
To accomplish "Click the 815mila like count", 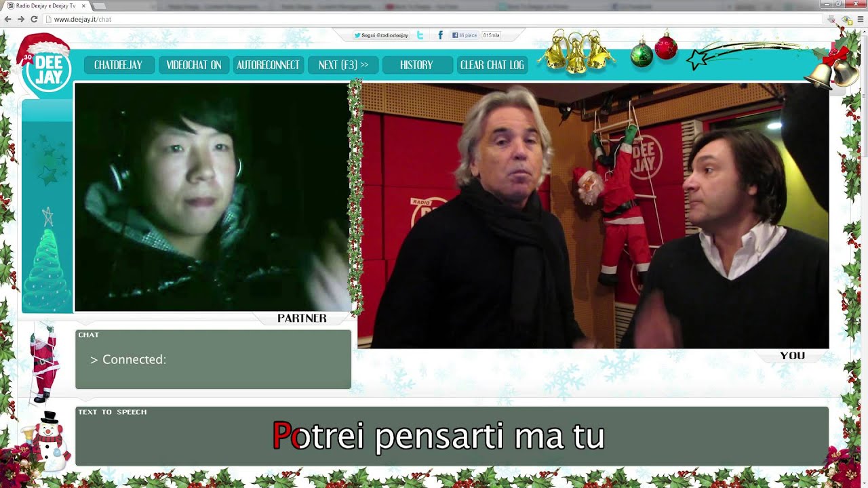I will pyautogui.click(x=491, y=35).
